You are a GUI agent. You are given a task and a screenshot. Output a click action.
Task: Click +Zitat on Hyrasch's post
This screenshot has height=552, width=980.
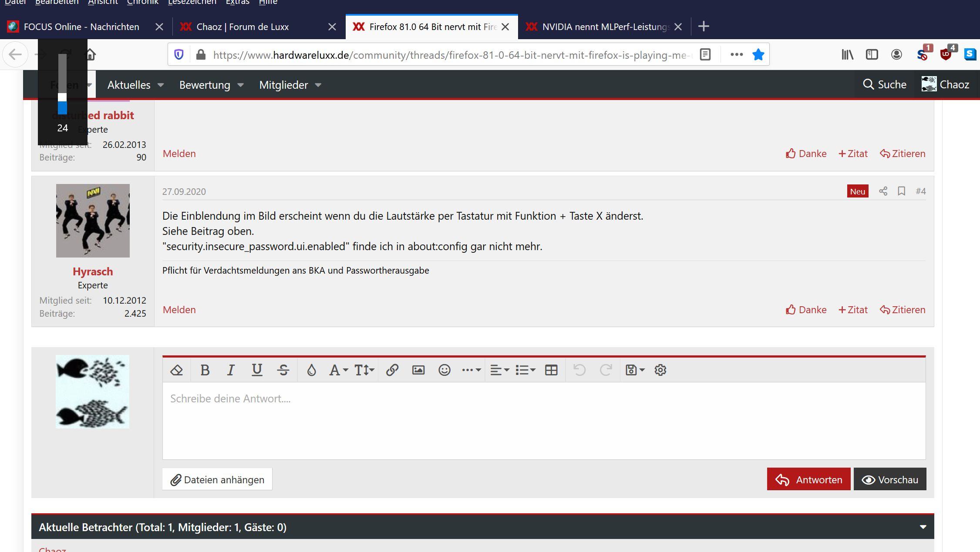click(x=853, y=310)
